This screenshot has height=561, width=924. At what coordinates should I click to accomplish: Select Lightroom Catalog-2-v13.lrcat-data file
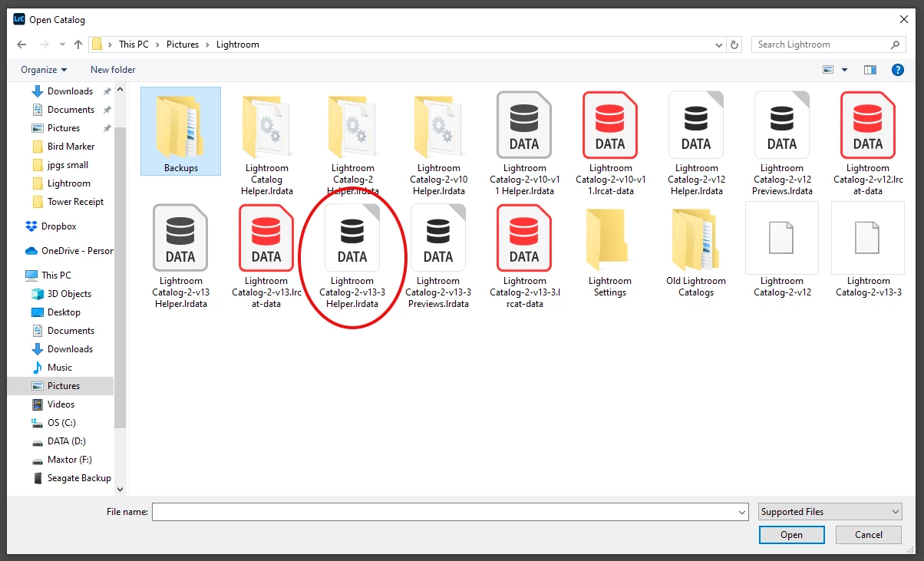pos(266,258)
